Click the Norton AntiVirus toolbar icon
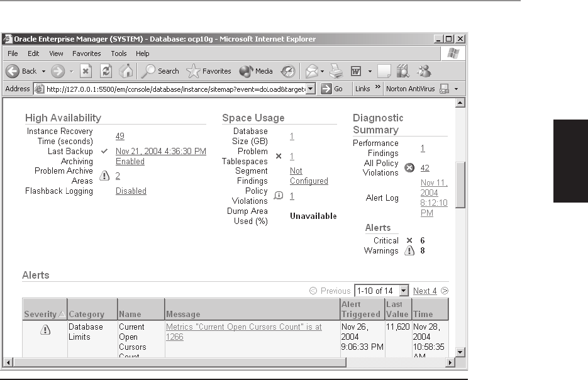The height and width of the screenshot is (380, 588). [444, 89]
